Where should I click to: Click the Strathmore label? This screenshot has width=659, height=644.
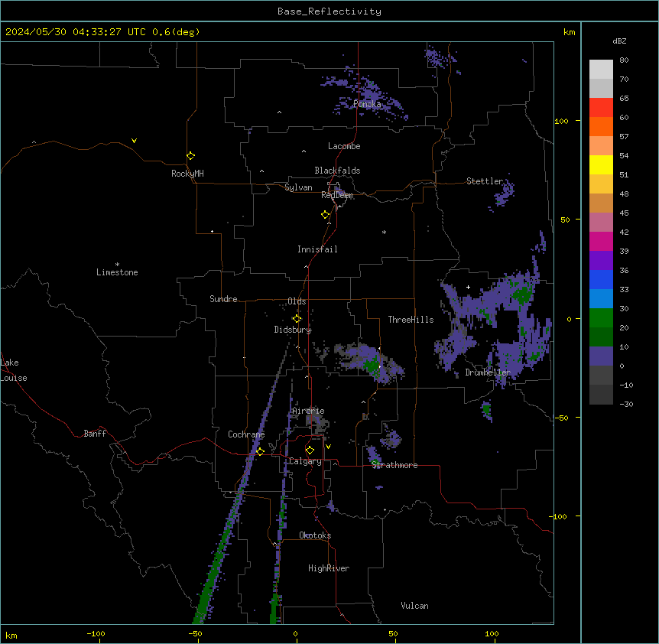(394, 465)
